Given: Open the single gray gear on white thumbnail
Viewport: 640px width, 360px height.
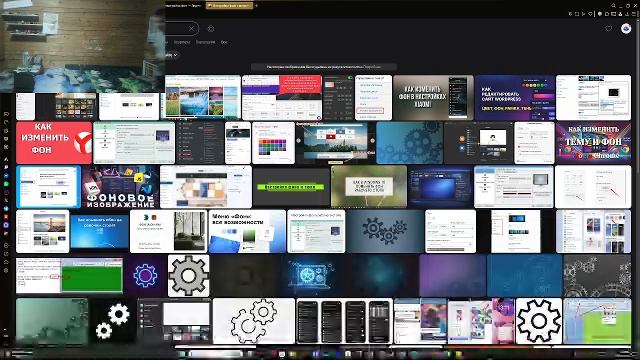Looking at the screenshot, I should [x=189, y=276].
